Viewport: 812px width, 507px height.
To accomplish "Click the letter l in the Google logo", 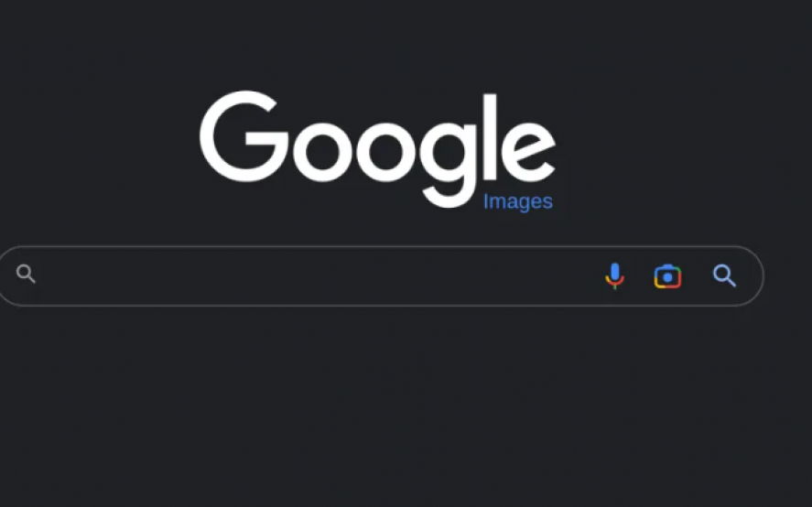I will click(491, 136).
